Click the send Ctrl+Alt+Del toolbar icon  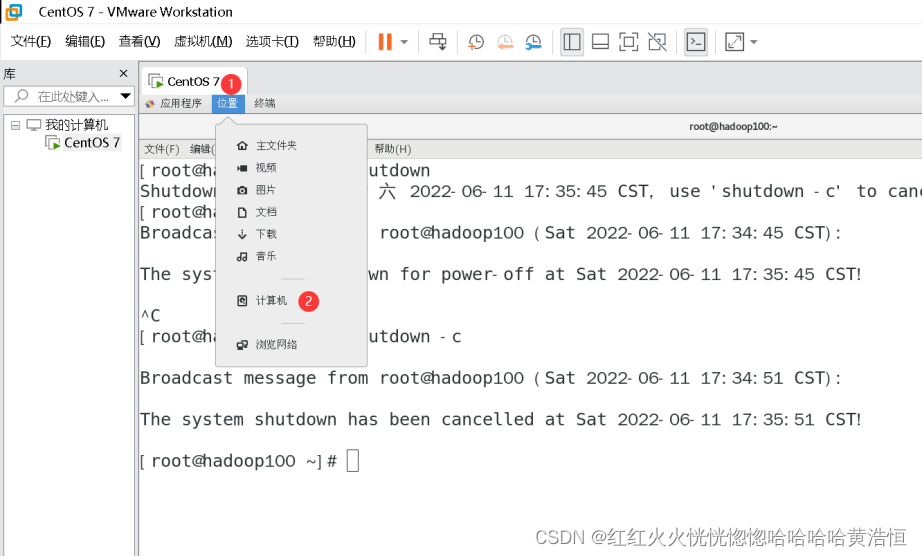coord(437,42)
